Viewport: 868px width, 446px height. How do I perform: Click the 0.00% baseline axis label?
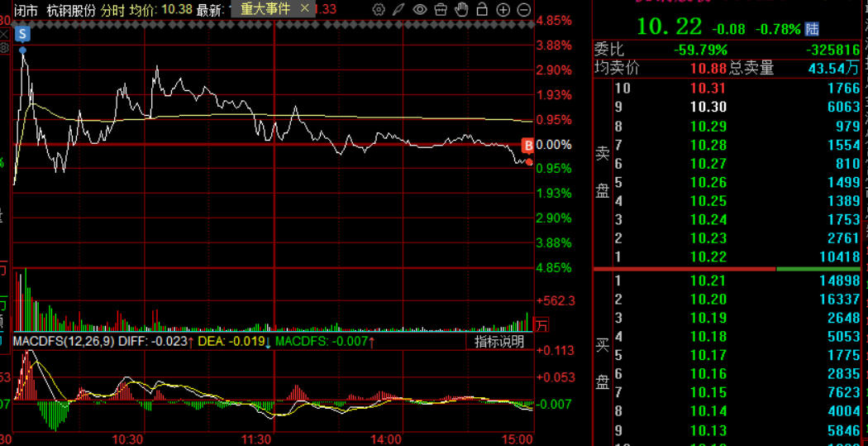point(554,145)
